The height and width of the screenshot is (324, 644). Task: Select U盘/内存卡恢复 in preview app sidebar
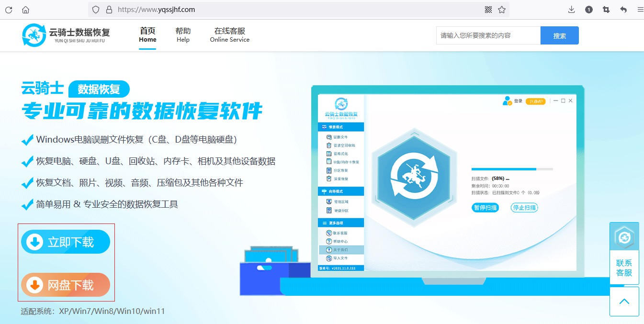[x=342, y=162]
